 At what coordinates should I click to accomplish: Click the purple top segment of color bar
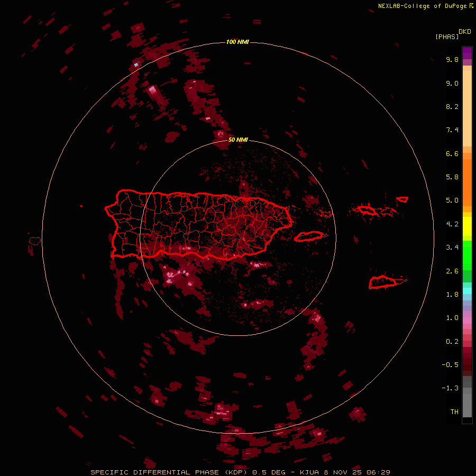[x=467, y=53]
